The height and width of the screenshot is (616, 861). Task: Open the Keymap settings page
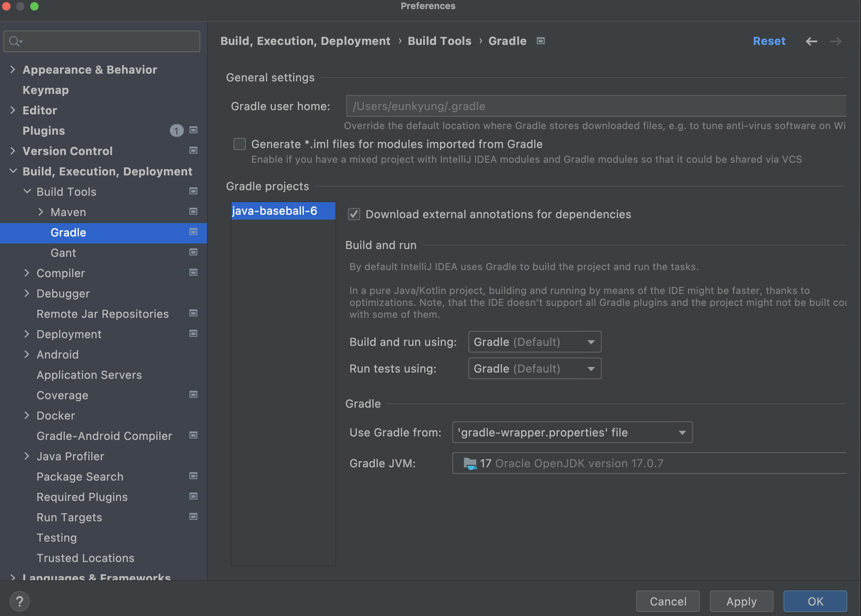[x=46, y=90]
